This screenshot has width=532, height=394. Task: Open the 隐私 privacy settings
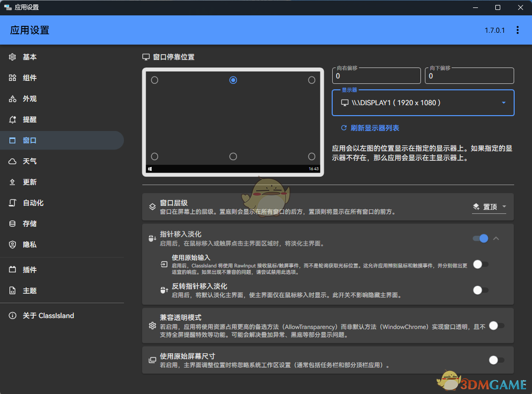click(x=30, y=244)
